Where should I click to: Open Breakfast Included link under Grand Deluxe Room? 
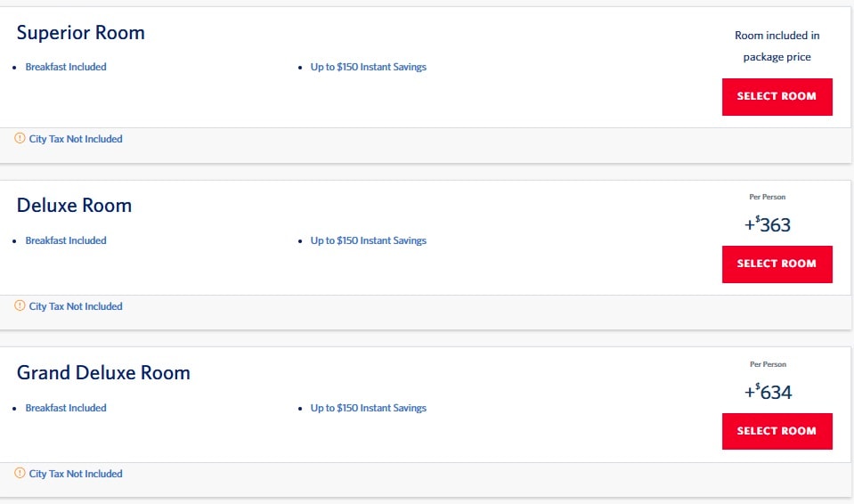pos(66,408)
